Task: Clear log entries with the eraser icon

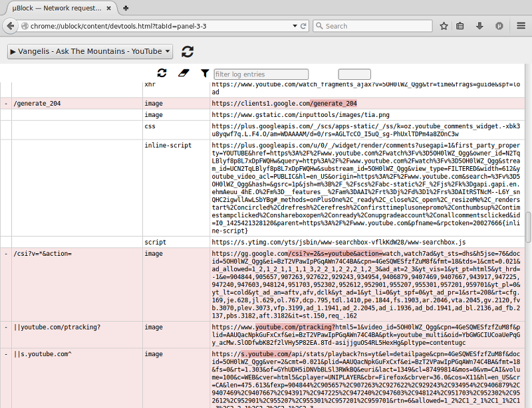Action: [184, 73]
